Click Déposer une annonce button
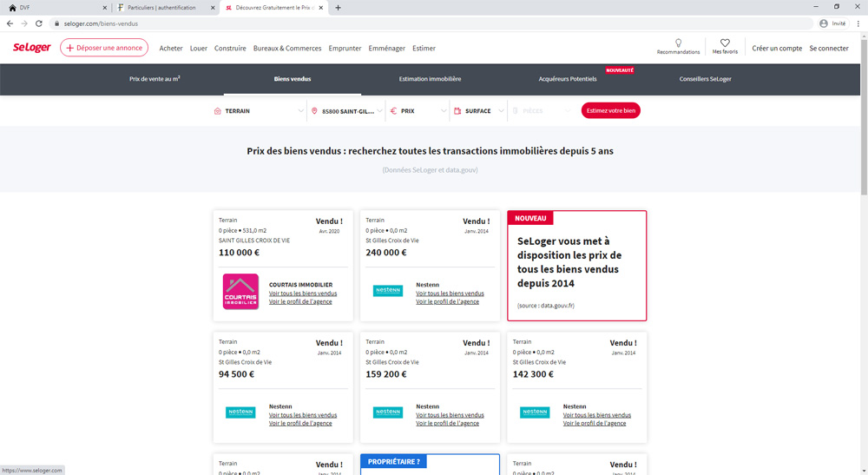 coord(104,48)
